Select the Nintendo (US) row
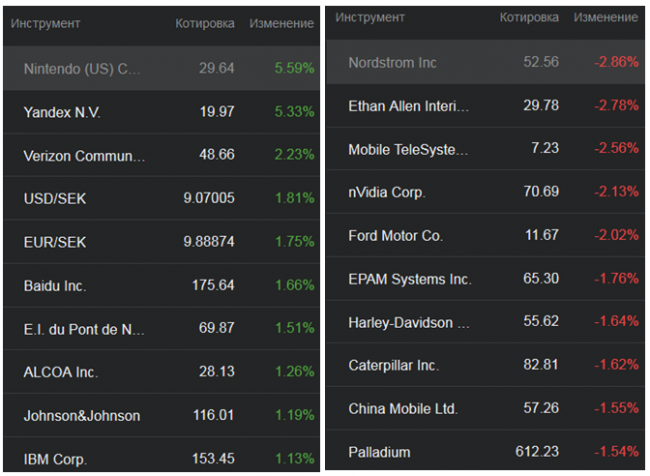Viewport: 650px width, 476px height. pyautogui.click(x=82, y=69)
